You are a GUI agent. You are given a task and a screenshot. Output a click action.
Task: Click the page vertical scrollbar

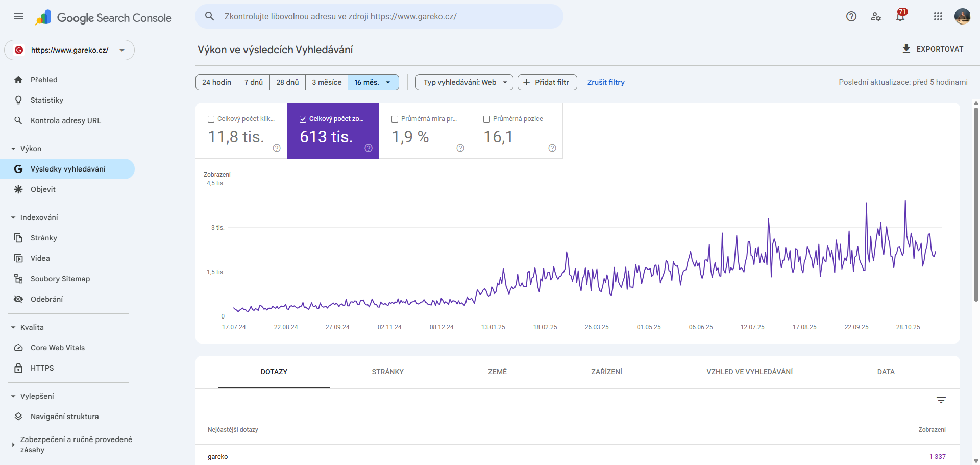tap(976, 204)
